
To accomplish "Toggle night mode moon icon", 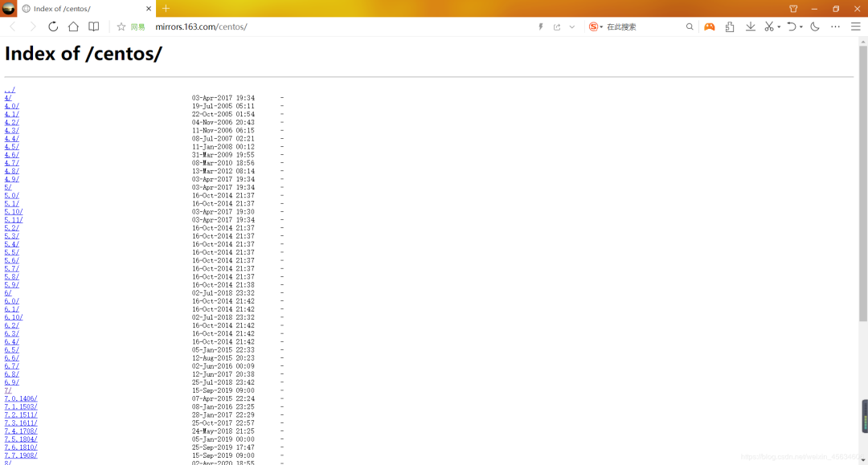I will [815, 27].
